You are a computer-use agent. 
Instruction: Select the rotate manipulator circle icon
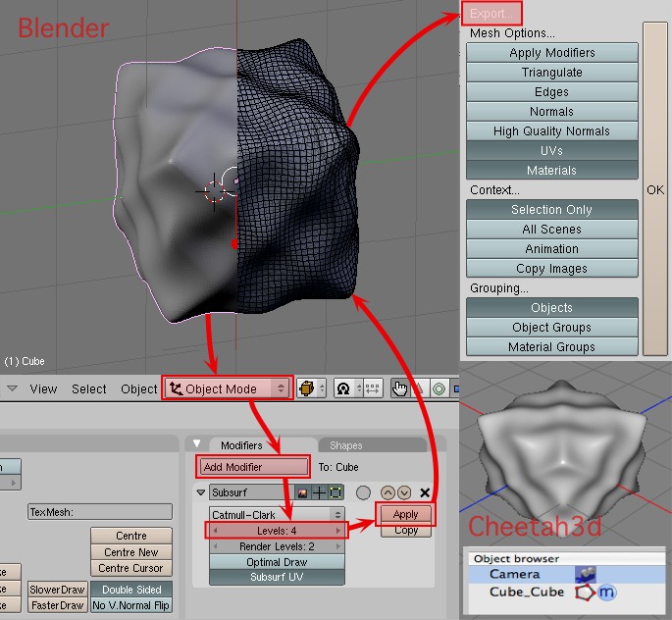[x=439, y=389]
